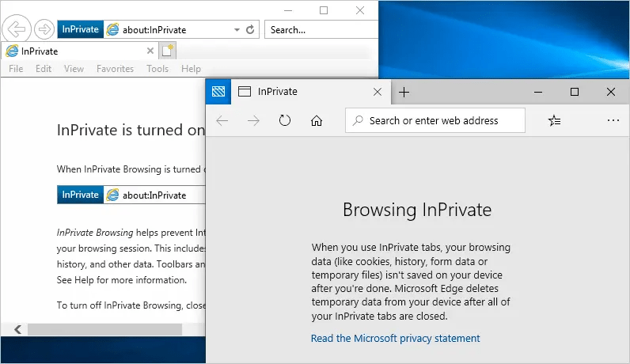Open the Edit menu in Internet Explorer
The width and height of the screenshot is (630, 364).
pyautogui.click(x=44, y=69)
